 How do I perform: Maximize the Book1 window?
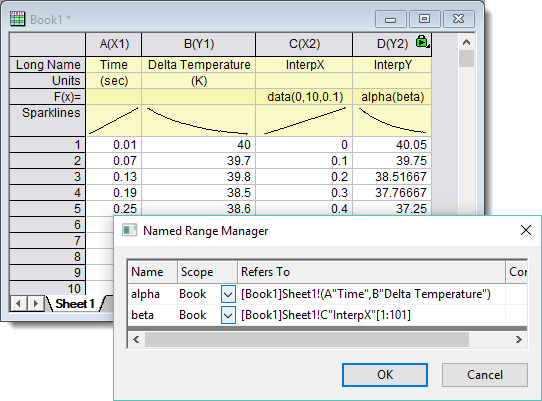[x=424, y=19]
